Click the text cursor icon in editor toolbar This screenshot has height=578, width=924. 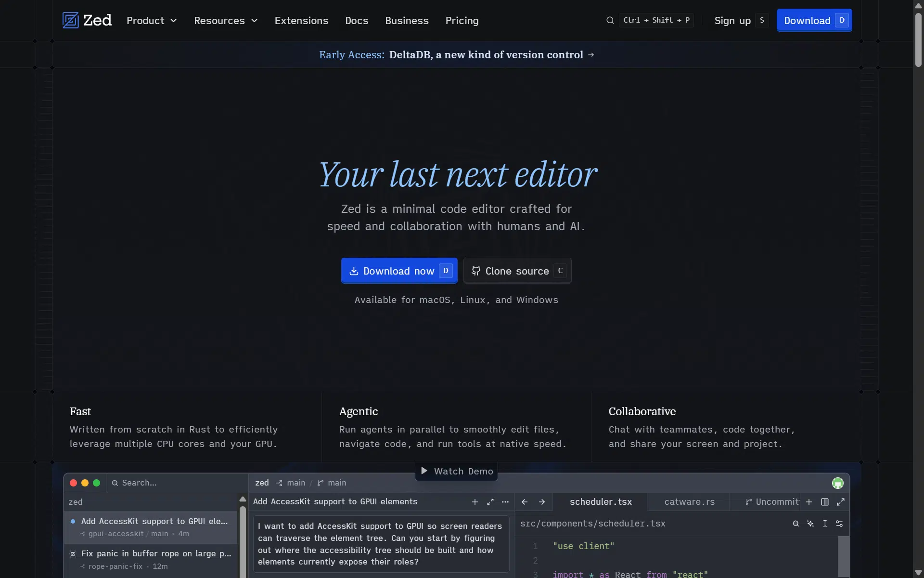point(825,524)
